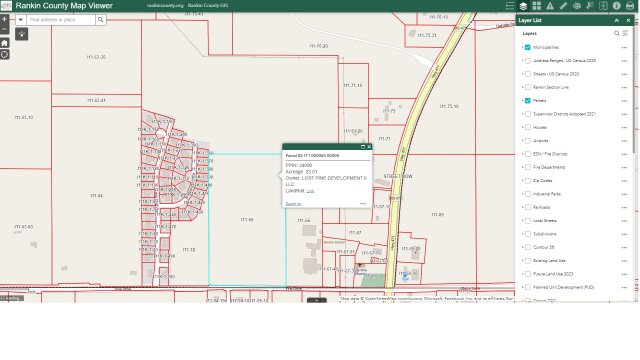Image resolution: width=640 pixels, height=360 pixels.
Task: Collapse the Layer List panel
Action: coord(617,20)
